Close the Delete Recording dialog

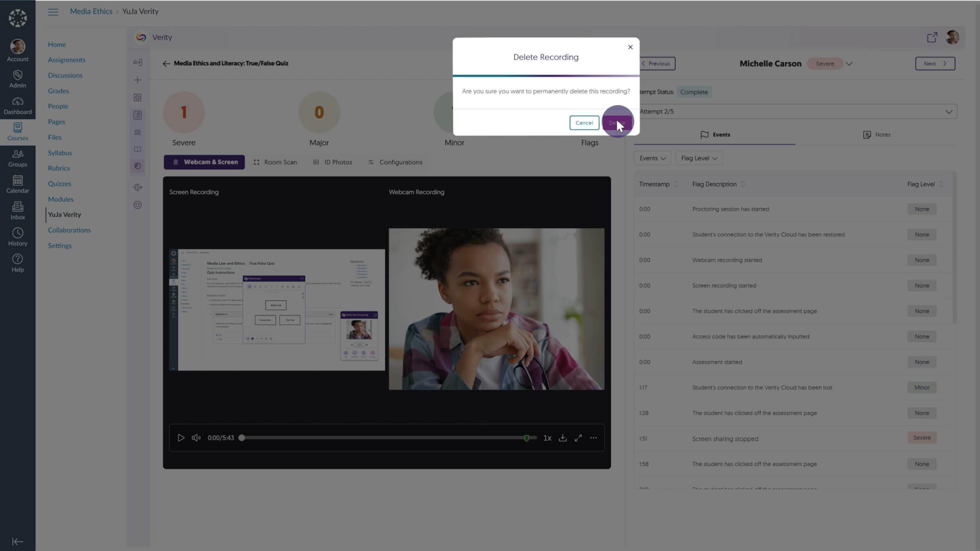[630, 47]
